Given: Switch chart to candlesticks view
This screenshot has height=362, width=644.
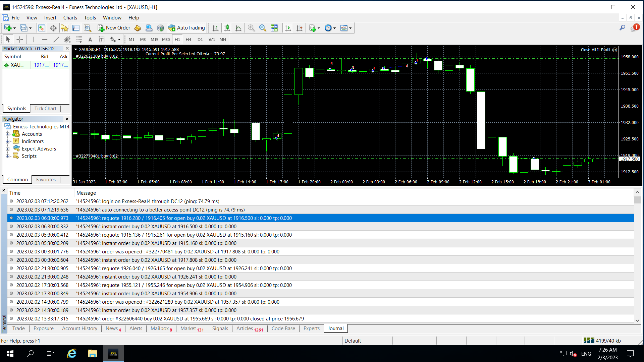Looking at the screenshot, I should [227, 28].
